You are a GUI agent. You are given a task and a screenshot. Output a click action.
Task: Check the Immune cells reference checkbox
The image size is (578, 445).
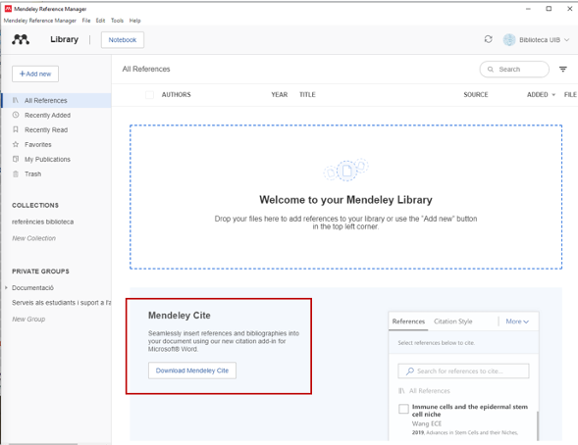pyautogui.click(x=403, y=409)
